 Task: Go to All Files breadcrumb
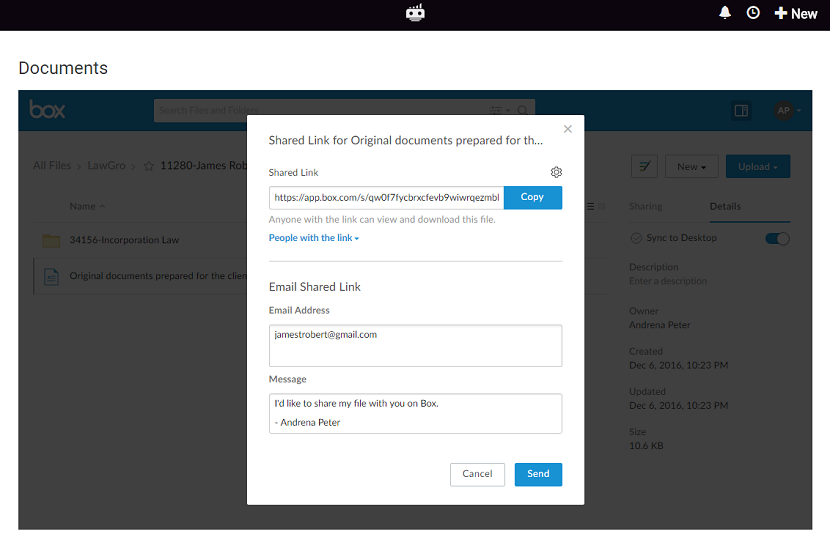(52, 165)
